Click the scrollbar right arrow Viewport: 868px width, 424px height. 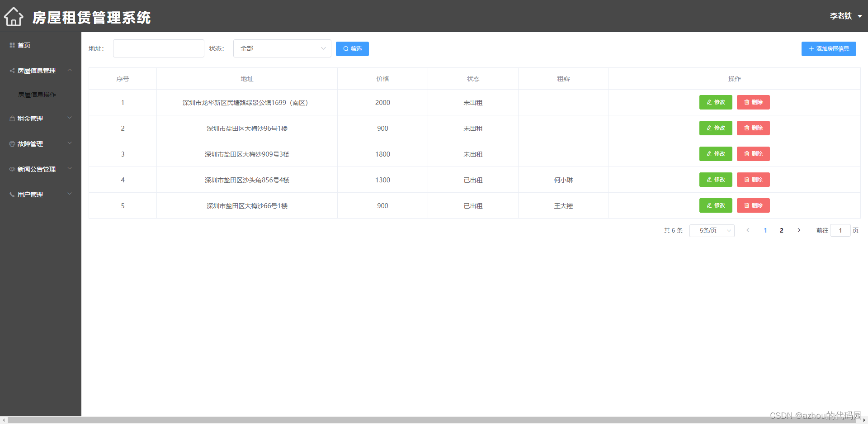(864, 420)
